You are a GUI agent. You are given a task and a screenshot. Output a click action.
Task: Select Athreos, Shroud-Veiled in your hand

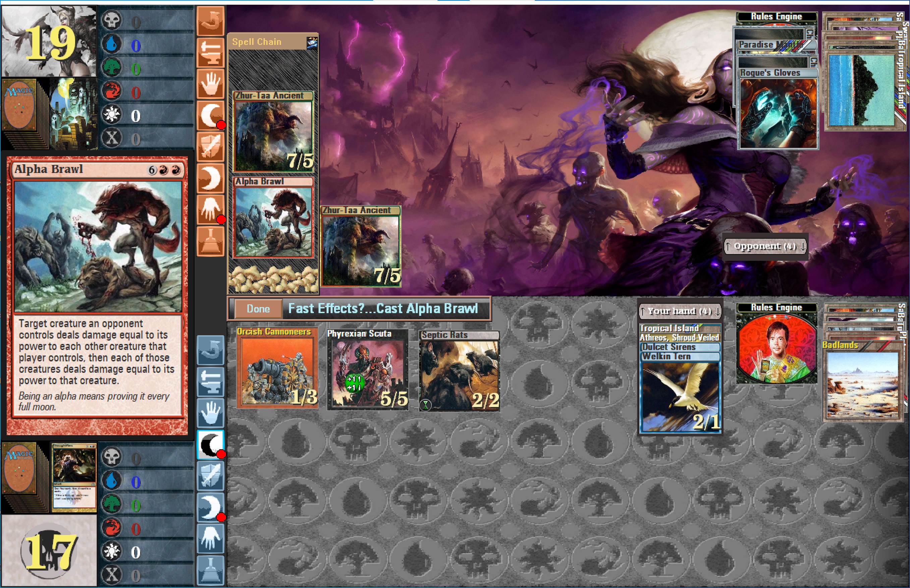[680, 338]
